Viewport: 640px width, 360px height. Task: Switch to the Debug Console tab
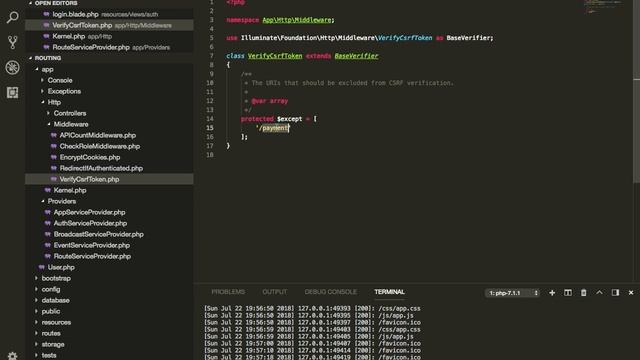coord(331,292)
